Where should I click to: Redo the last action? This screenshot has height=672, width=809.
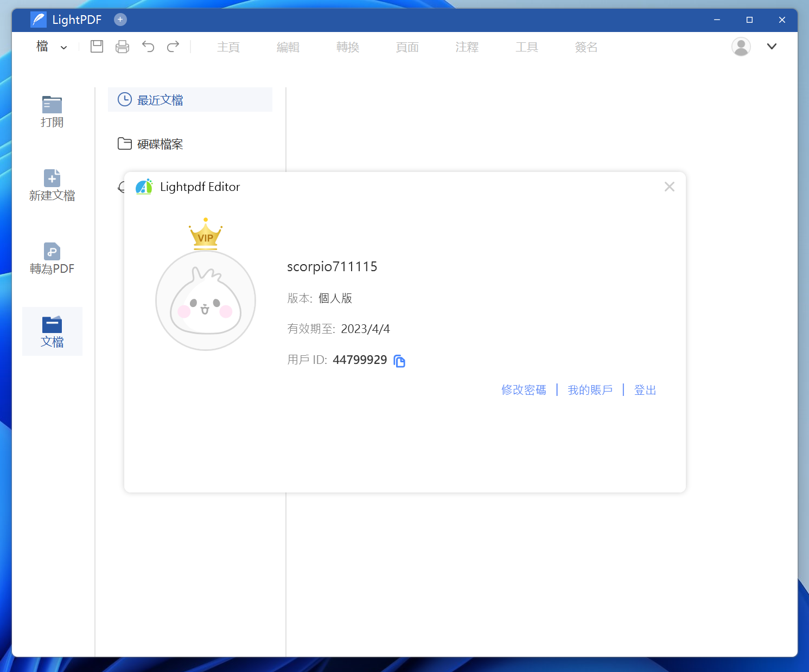pos(173,47)
